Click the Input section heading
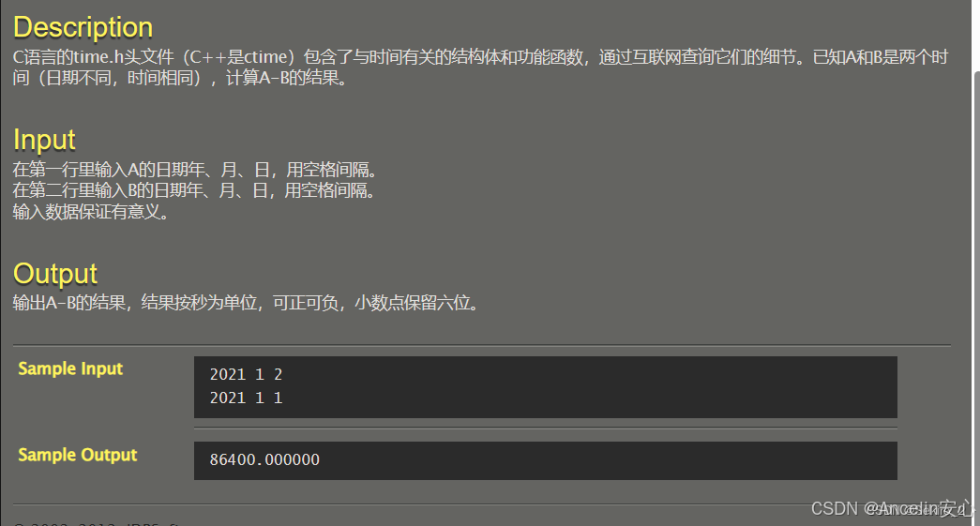 click(x=44, y=140)
